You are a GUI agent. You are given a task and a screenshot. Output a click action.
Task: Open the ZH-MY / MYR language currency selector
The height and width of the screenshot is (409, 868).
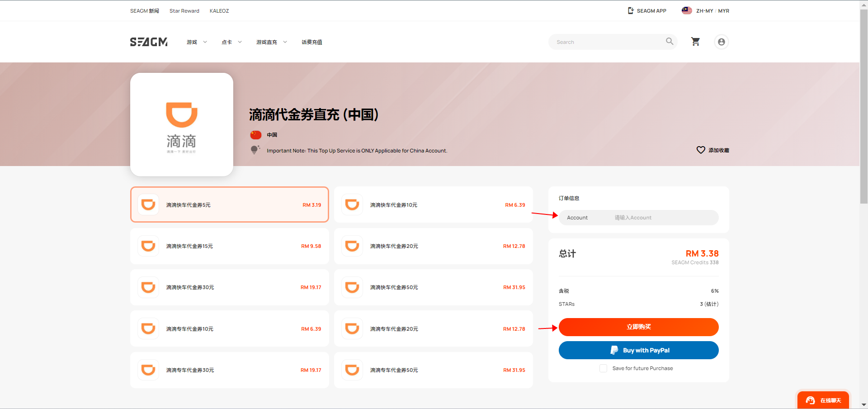tap(705, 11)
